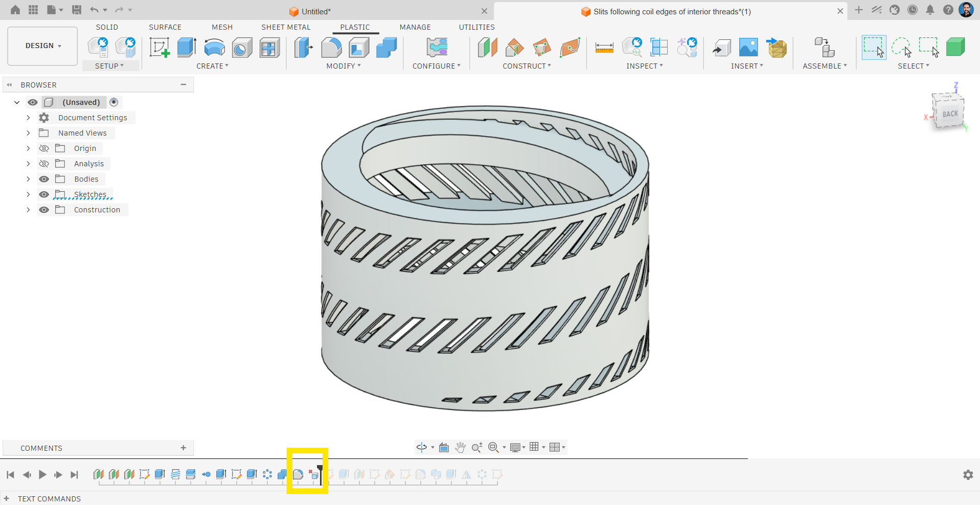Hide the Construction folder
This screenshot has height=505, width=980.
point(44,210)
